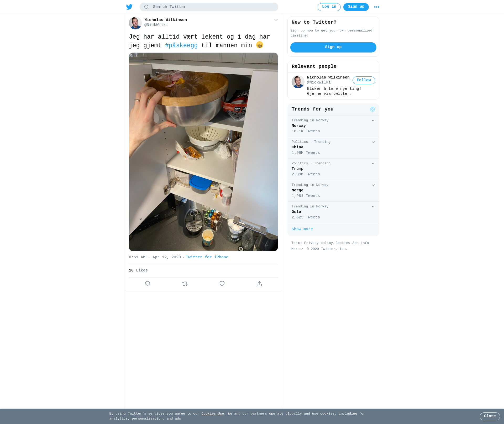
Task: Open the More footer dropdown
Action: coord(297,249)
